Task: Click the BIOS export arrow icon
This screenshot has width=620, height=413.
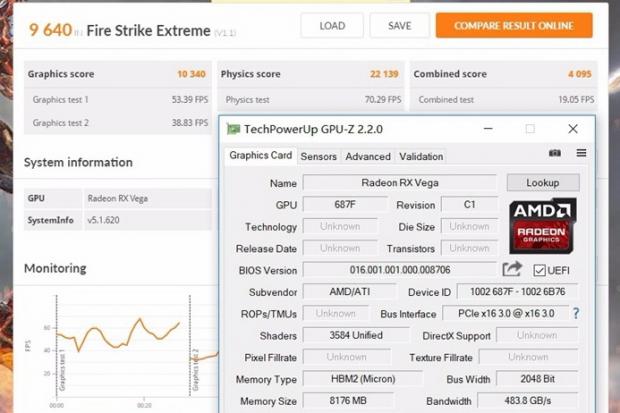Action: pyautogui.click(x=512, y=269)
